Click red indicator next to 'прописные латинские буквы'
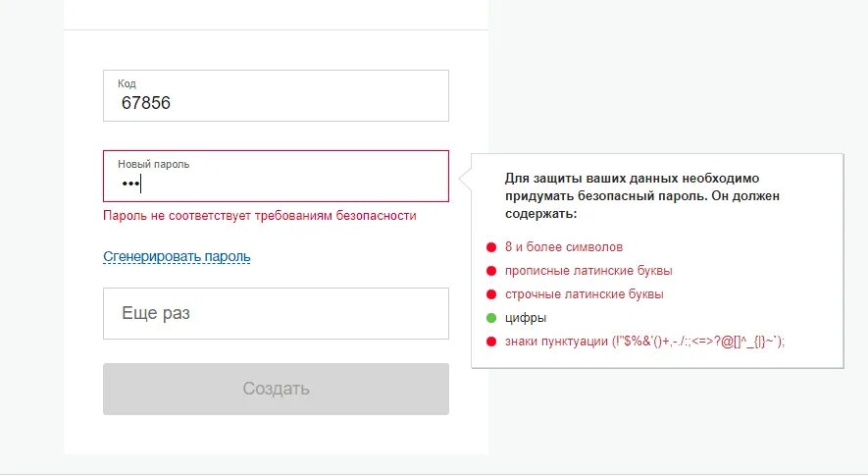The height and width of the screenshot is (475, 868). pyautogui.click(x=491, y=271)
